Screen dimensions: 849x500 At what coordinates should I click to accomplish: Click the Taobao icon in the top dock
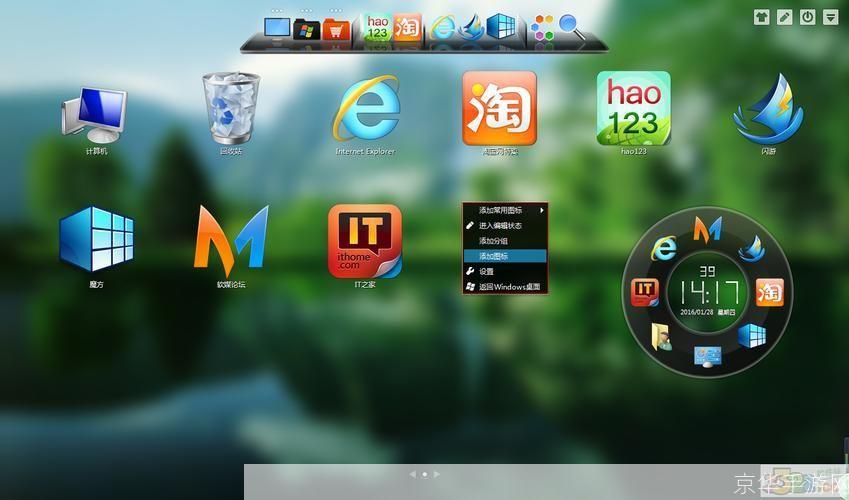[x=407, y=27]
